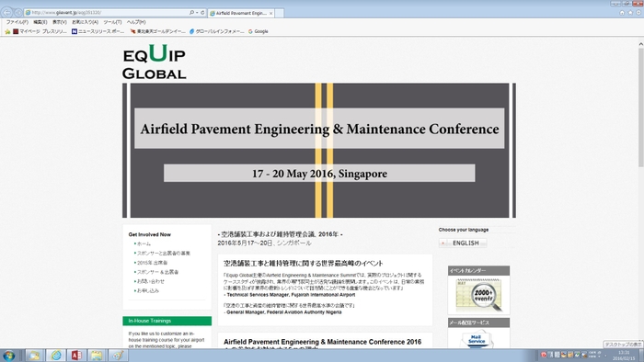Click the Choose your language label
644x362 pixels.
tap(464, 230)
